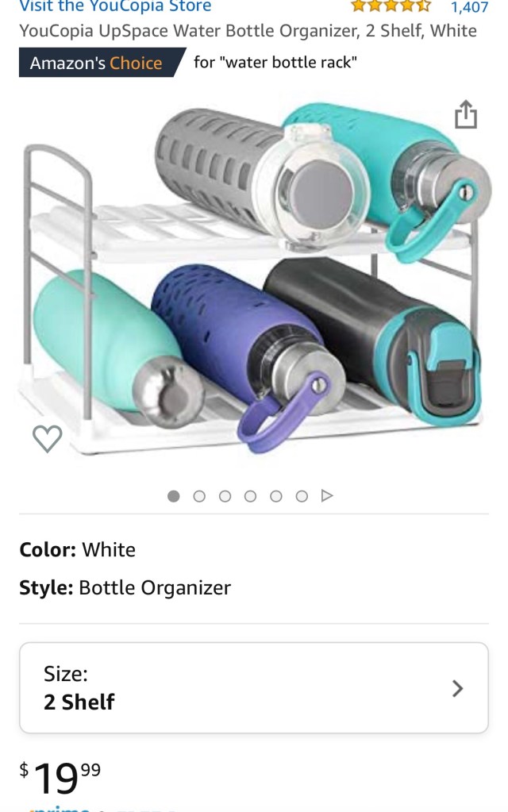Image resolution: width=508 pixels, height=812 pixels.
Task: Tap the Amazon's Choice badge
Action: (101, 63)
